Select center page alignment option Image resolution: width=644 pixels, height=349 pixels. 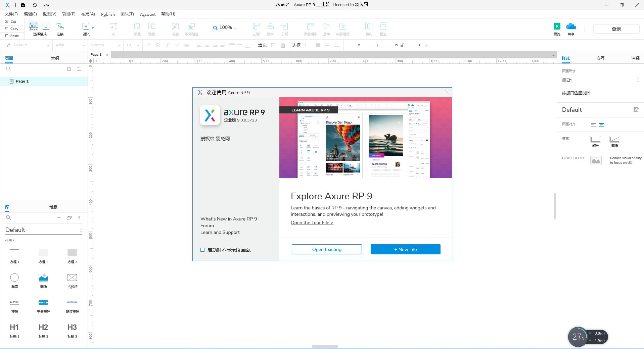[601, 125]
